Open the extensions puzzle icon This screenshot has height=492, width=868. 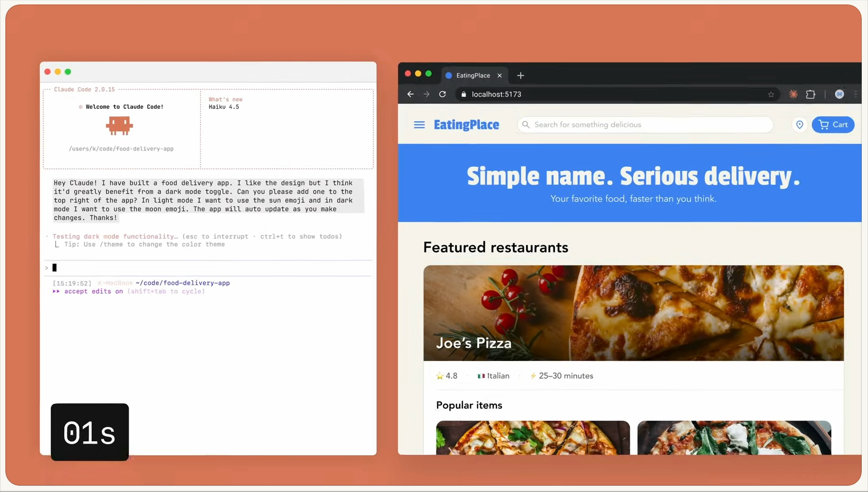point(810,94)
